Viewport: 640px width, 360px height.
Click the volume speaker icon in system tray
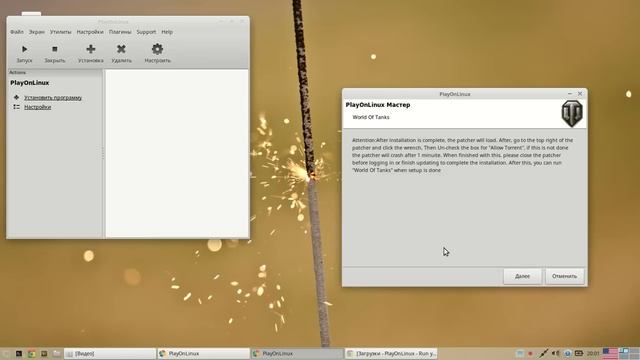(x=555, y=353)
